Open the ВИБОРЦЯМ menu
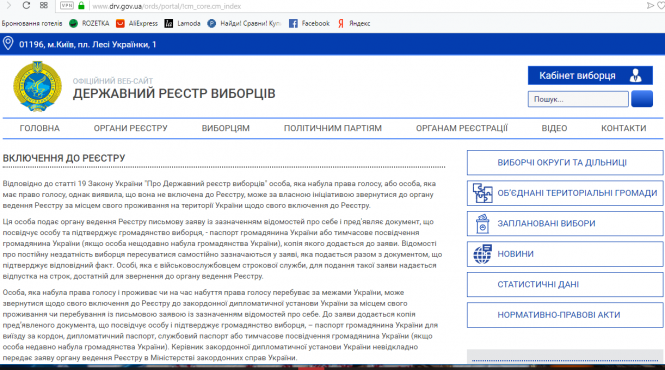The image size is (665, 370). click(x=226, y=128)
